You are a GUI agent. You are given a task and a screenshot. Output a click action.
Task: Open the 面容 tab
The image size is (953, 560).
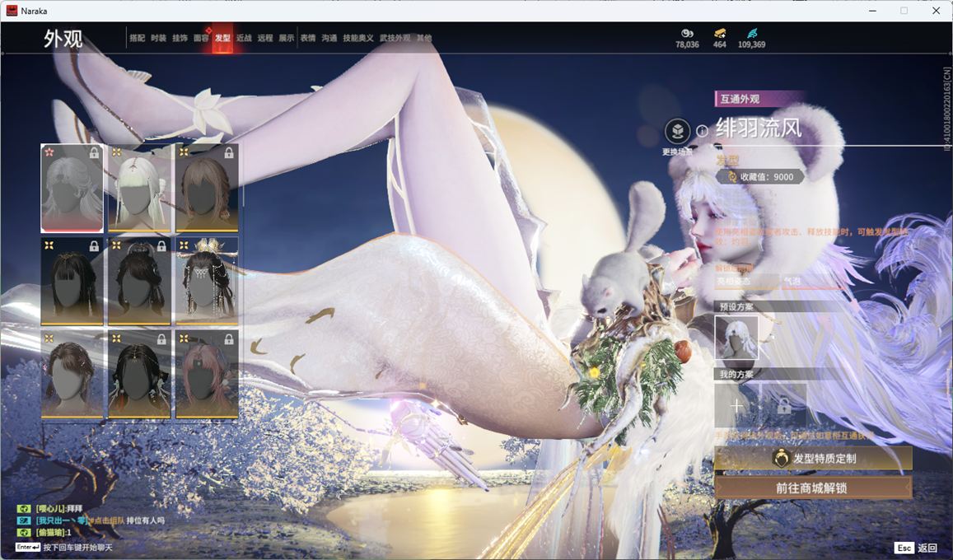201,38
